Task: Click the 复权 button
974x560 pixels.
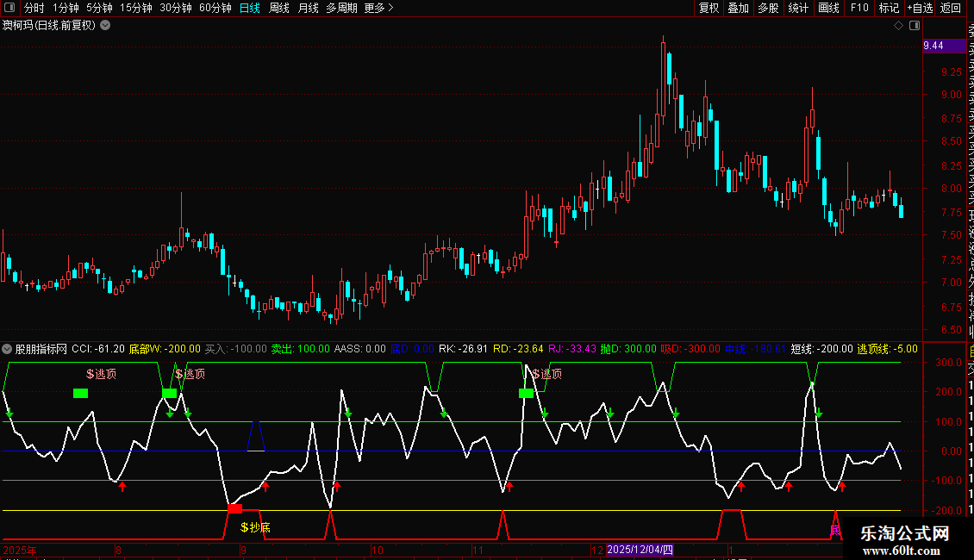Action: 709,8
